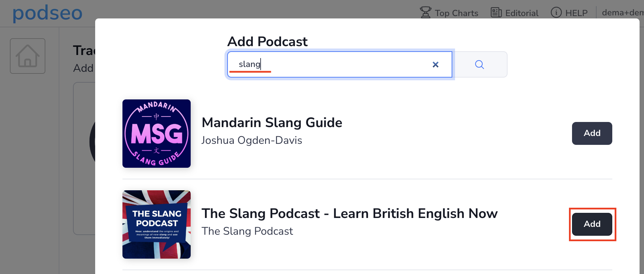Click the author text The Slang Podcast
The width and height of the screenshot is (644, 274).
click(x=247, y=231)
